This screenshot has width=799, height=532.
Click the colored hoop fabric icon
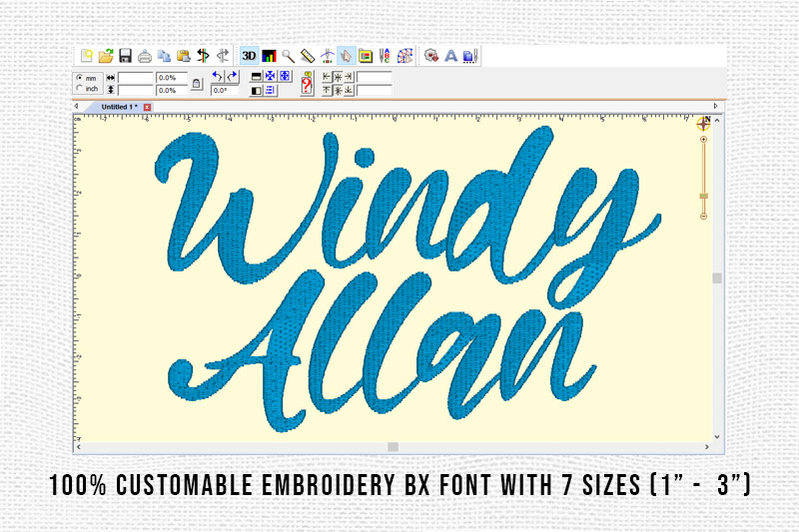(405, 56)
